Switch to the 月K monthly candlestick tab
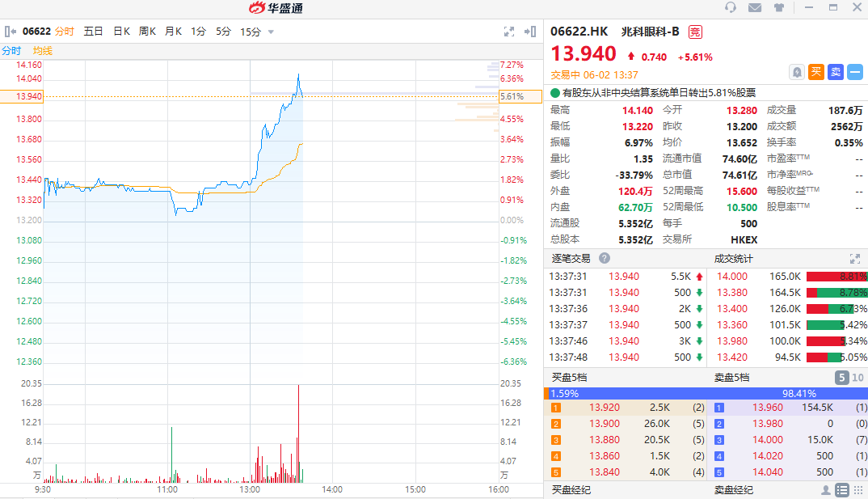 click(x=173, y=32)
